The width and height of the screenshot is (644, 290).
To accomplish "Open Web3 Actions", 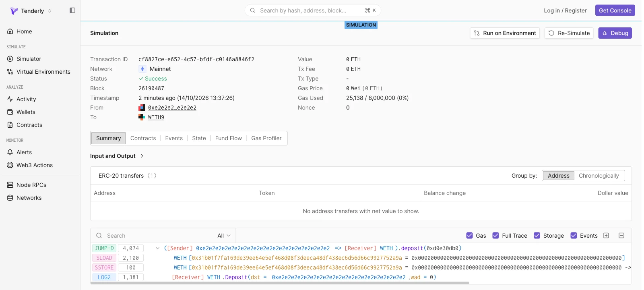I will 34,165.
